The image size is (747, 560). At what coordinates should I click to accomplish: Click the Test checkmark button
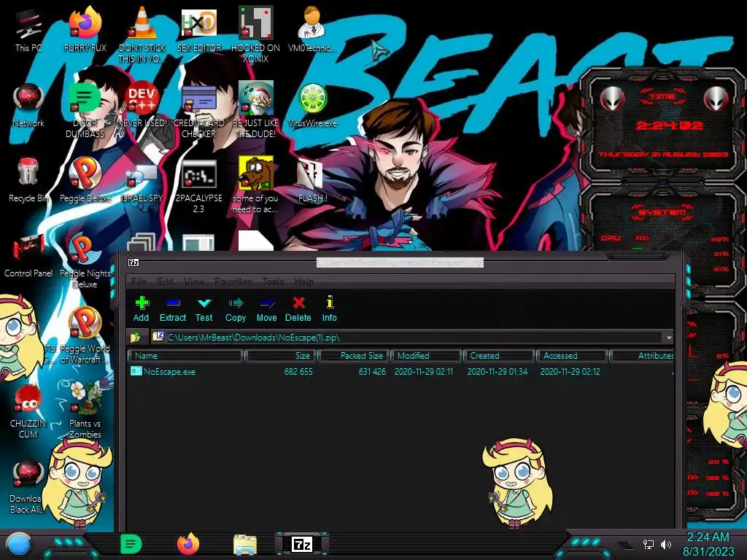tap(204, 309)
